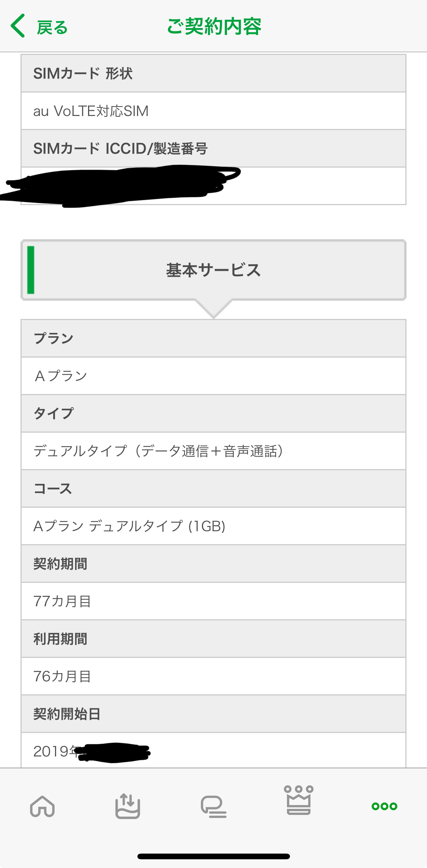Viewport: 427px width, 868px height.
Task: Tap the SIMカード 形状 header row
Action: [x=213, y=74]
